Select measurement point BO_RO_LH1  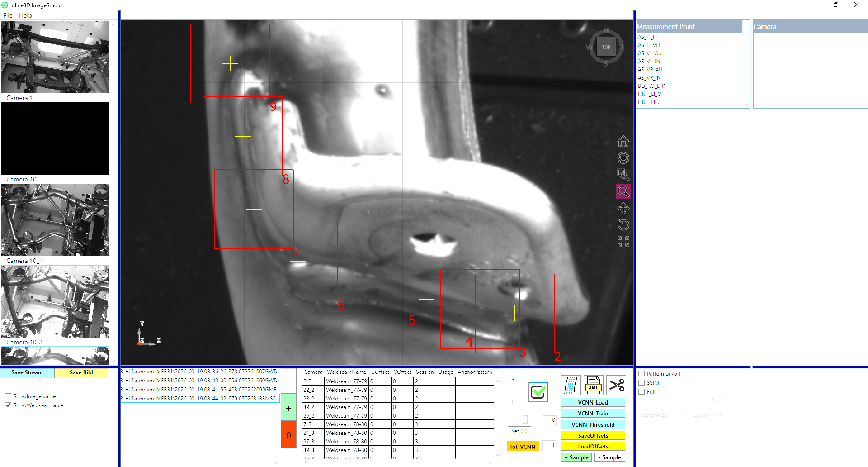tap(652, 86)
